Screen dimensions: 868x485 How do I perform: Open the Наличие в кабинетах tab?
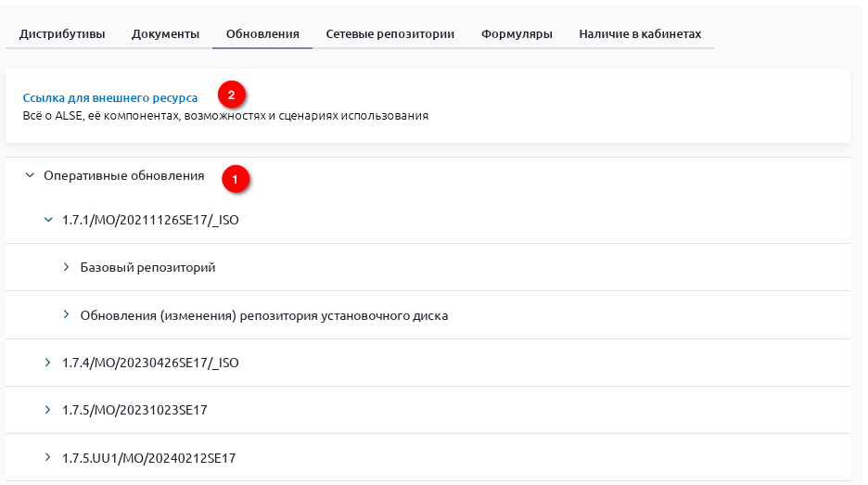pyautogui.click(x=640, y=34)
